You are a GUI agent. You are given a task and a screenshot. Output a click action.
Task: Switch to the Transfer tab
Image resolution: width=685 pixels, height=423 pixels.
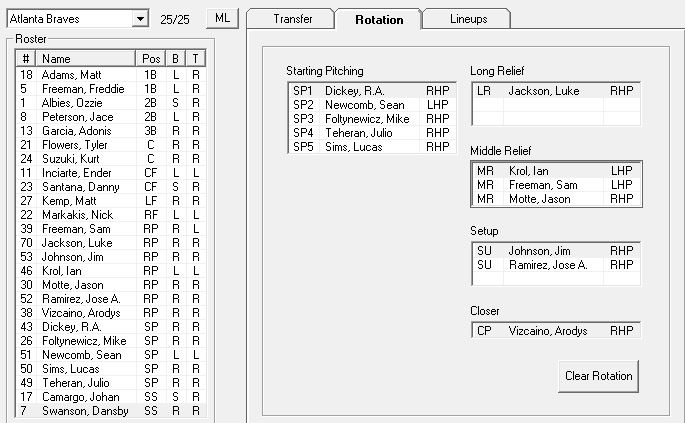point(291,19)
